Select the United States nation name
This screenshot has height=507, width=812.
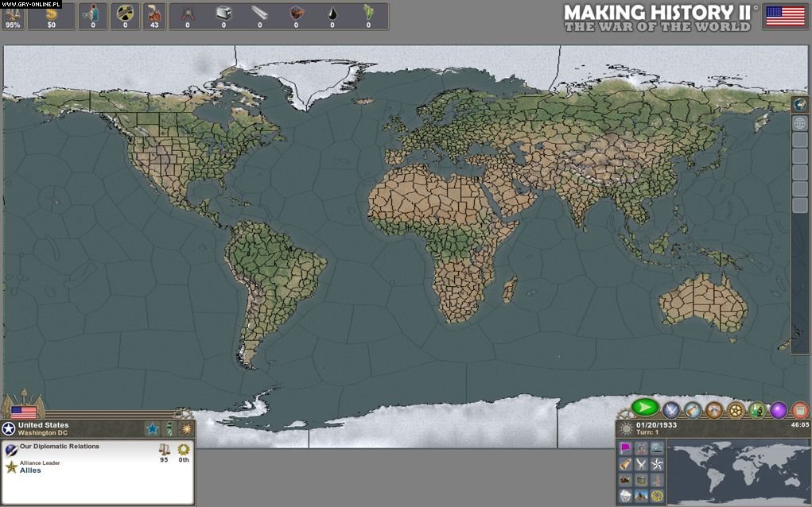click(44, 425)
